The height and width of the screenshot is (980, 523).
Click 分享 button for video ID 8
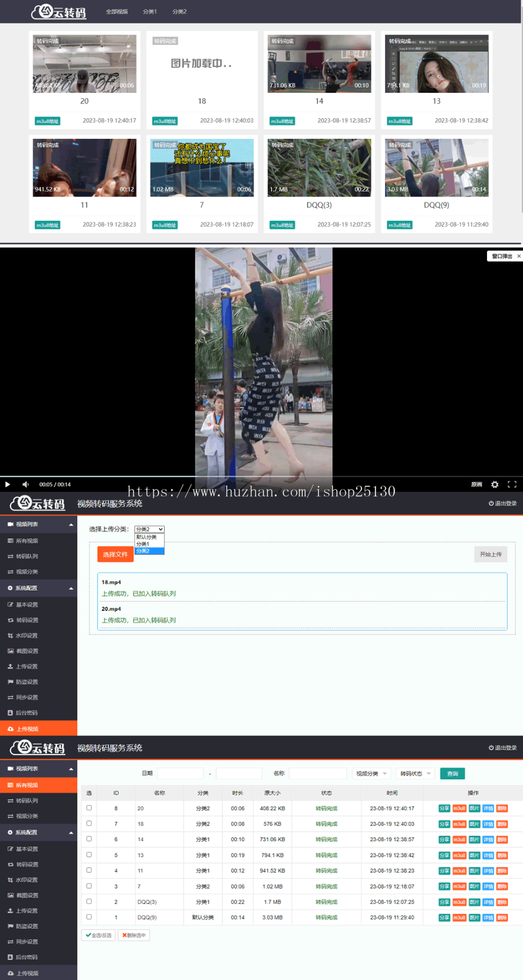pos(444,809)
